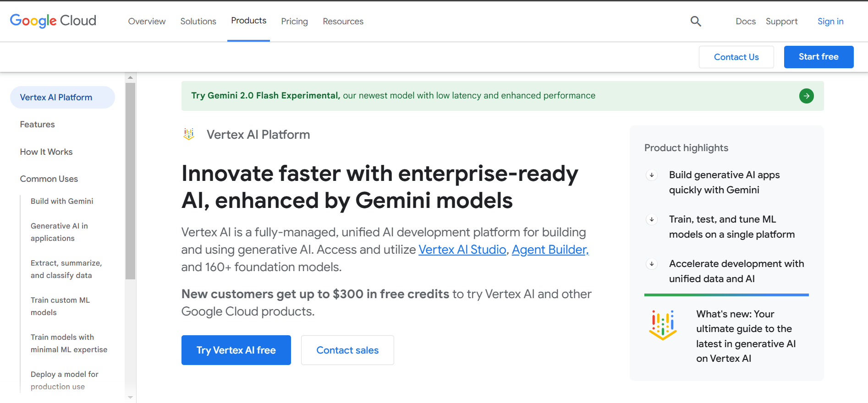Select Vertex AI Platform in sidebar
Screen dimensions: 868x403
[62, 97]
